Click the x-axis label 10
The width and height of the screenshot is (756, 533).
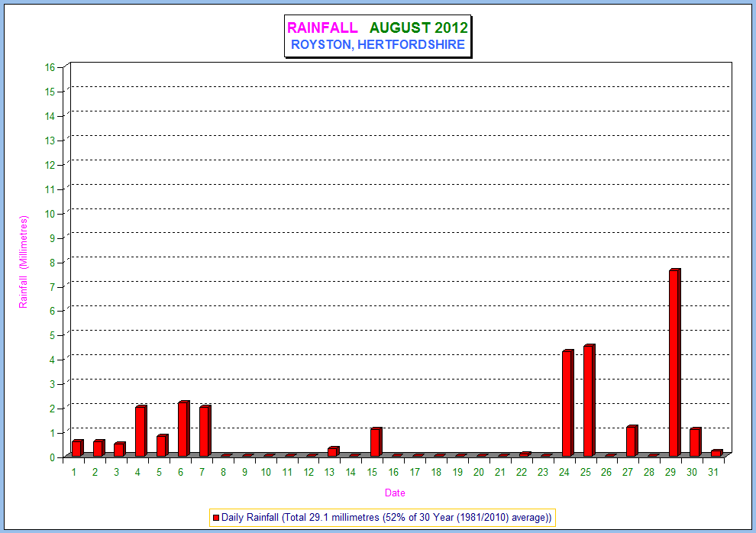pos(266,473)
